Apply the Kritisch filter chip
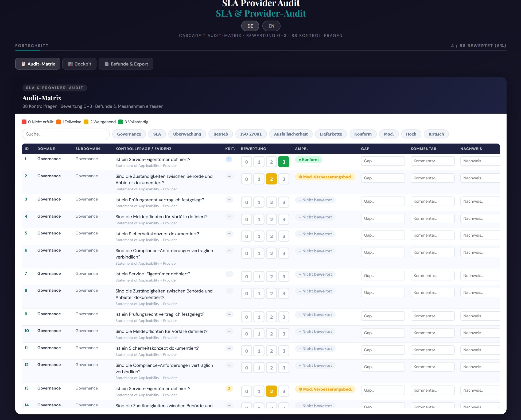521x420 pixels. click(x=436, y=134)
